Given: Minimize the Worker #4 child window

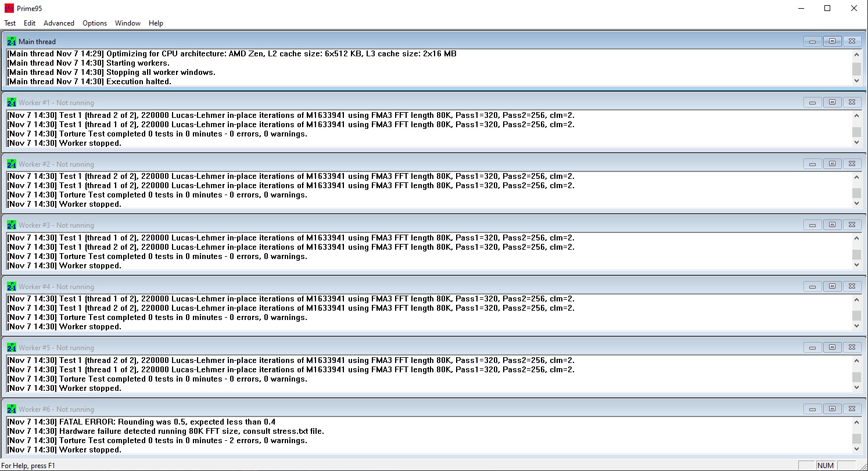Looking at the screenshot, I should click(x=813, y=286).
